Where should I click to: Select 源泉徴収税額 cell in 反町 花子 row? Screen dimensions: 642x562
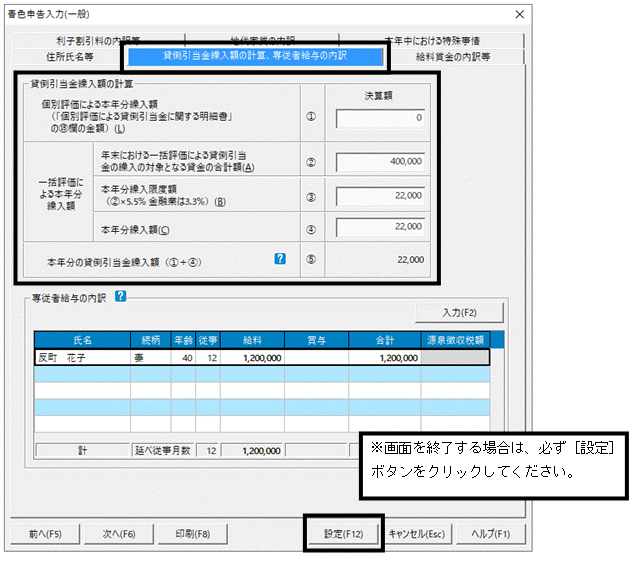pos(455,358)
